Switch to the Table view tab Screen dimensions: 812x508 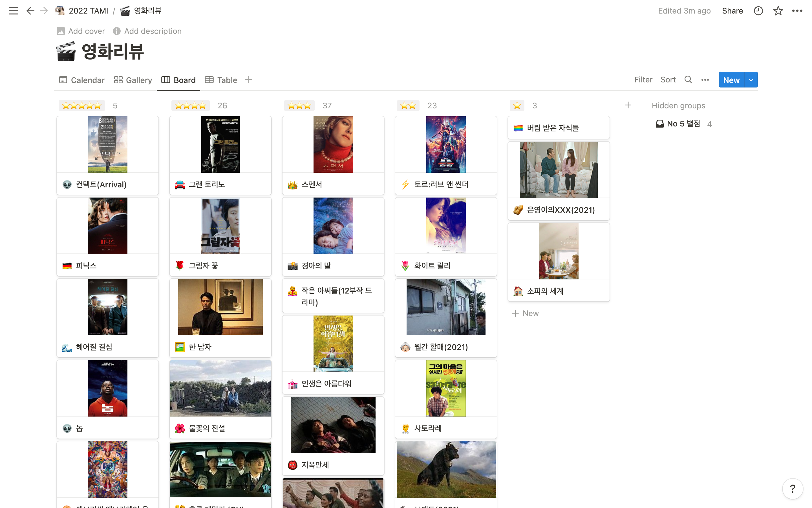pyautogui.click(x=221, y=80)
